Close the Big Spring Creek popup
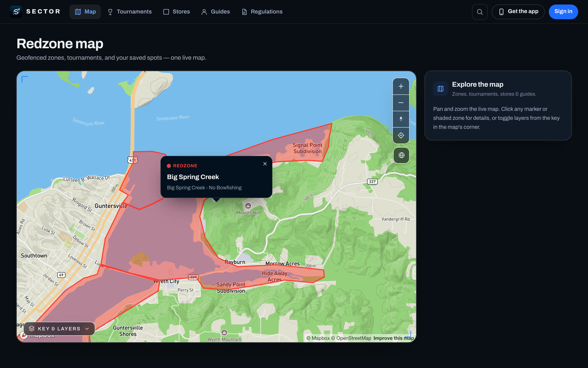 pos(265,164)
